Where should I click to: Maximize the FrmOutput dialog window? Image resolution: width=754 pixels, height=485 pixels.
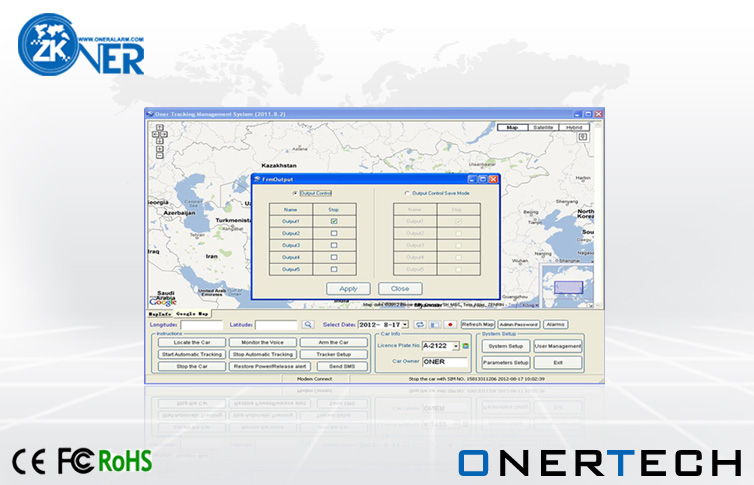click(x=482, y=179)
